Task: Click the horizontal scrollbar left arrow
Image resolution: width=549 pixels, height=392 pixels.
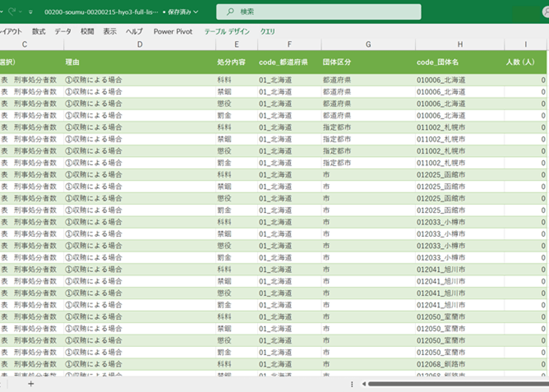Action: (x=364, y=384)
